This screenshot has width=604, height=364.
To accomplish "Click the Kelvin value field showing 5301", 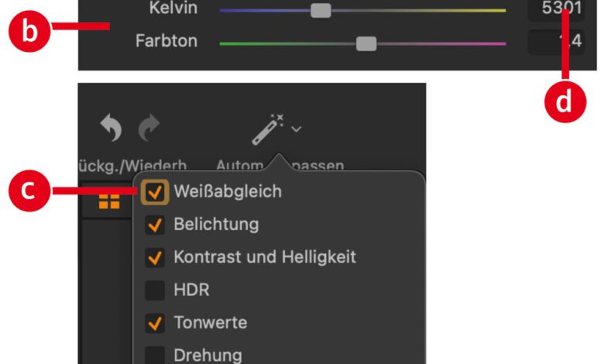I will (x=556, y=11).
